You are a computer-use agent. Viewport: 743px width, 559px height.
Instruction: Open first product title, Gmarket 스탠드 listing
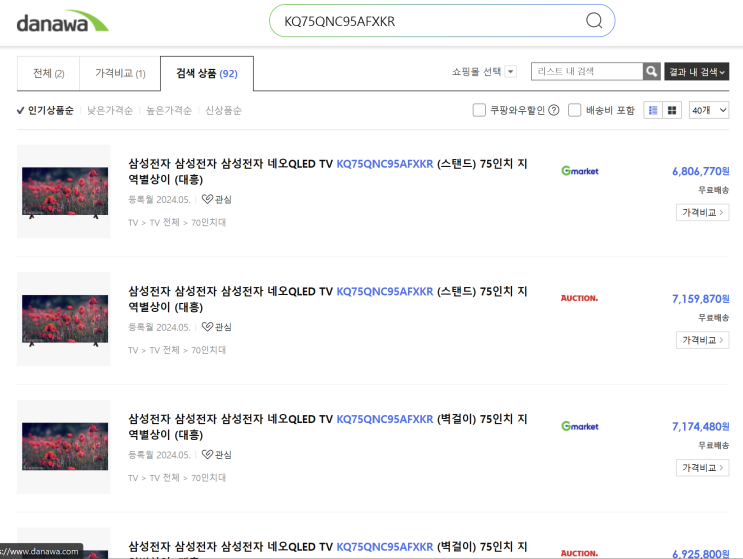(x=327, y=171)
